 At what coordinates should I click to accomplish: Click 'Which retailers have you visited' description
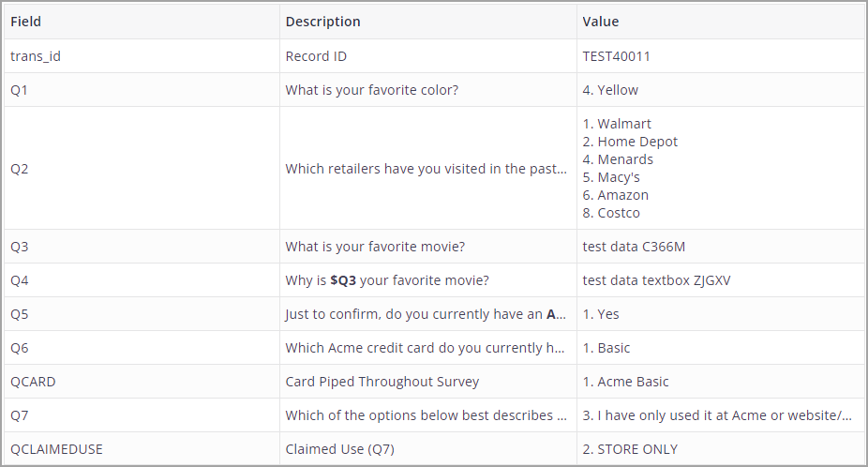(x=426, y=169)
